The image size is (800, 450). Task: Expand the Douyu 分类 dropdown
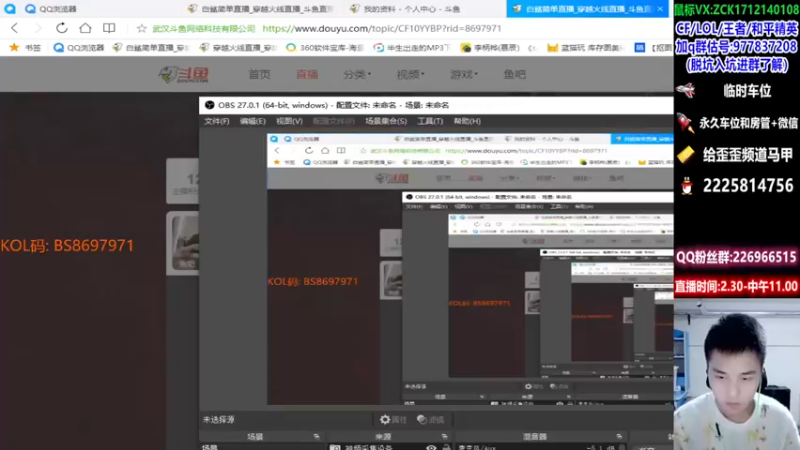pos(357,74)
